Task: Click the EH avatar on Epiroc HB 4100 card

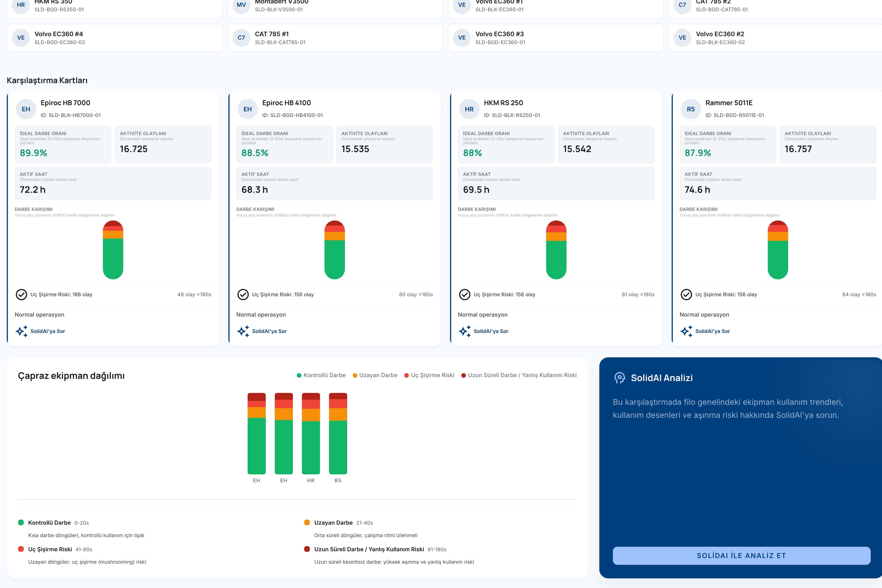Action: (247, 109)
